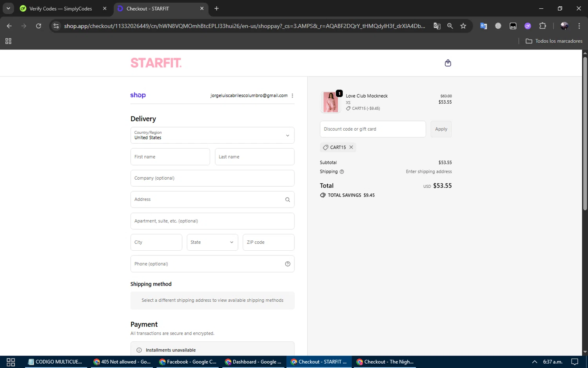The width and height of the screenshot is (588, 368).
Task: Open the Chrome three-dot menu
Action: 579,26
